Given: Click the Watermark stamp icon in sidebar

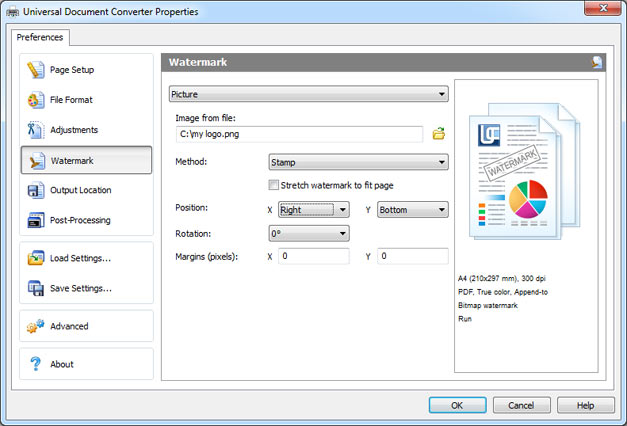Looking at the screenshot, I should (x=37, y=161).
